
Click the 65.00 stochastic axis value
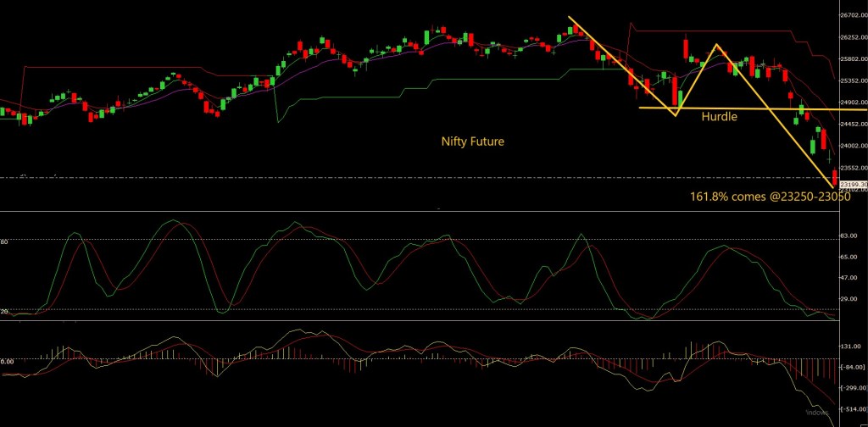click(x=849, y=256)
